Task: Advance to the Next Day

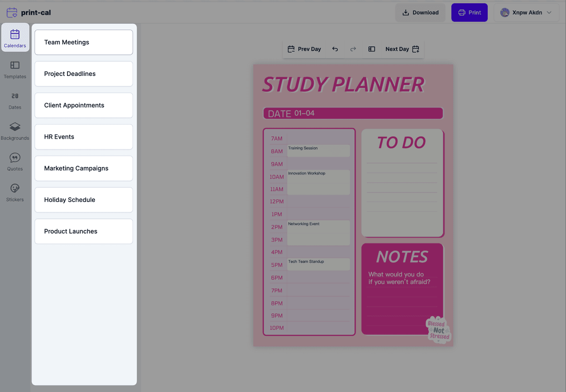Action: pyautogui.click(x=402, y=49)
